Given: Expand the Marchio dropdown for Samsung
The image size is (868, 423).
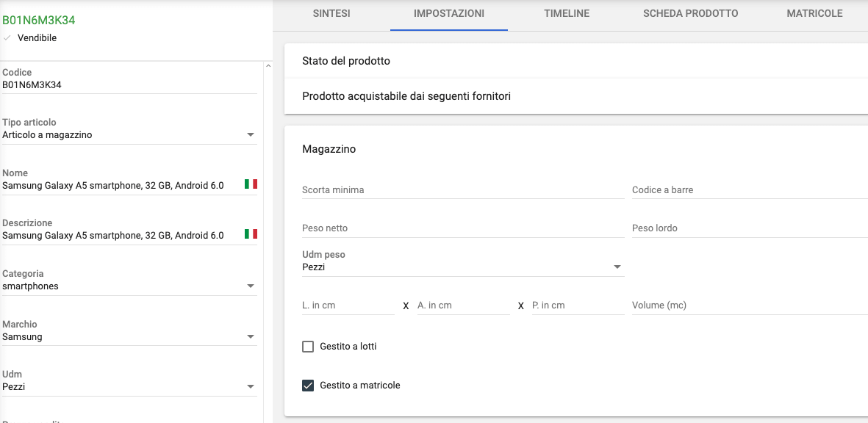Looking at the screenshot, I should [251, 336].
